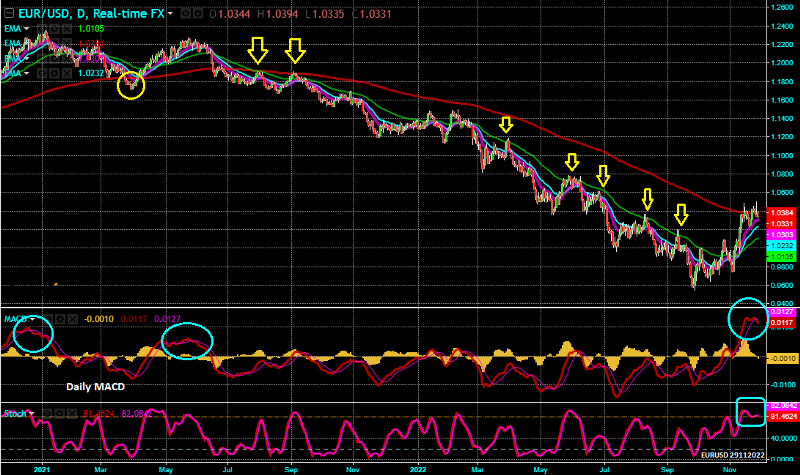Viewport: 800px width, 475px height.
Task: Click the yellow -0.0010 MACD axis tag
Action: click(x=781, y=359)
